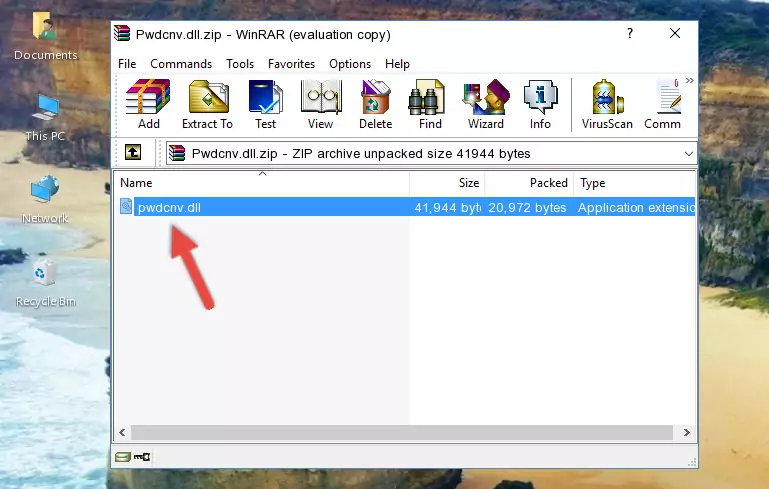
Task: Open the File menu
Action: point(127,64)
